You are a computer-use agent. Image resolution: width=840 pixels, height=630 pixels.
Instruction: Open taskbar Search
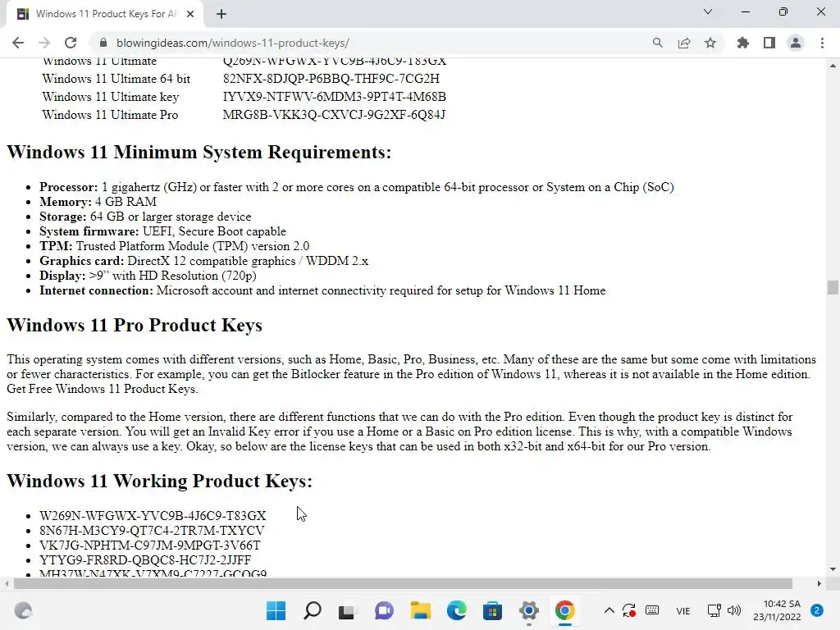(313, 610)
